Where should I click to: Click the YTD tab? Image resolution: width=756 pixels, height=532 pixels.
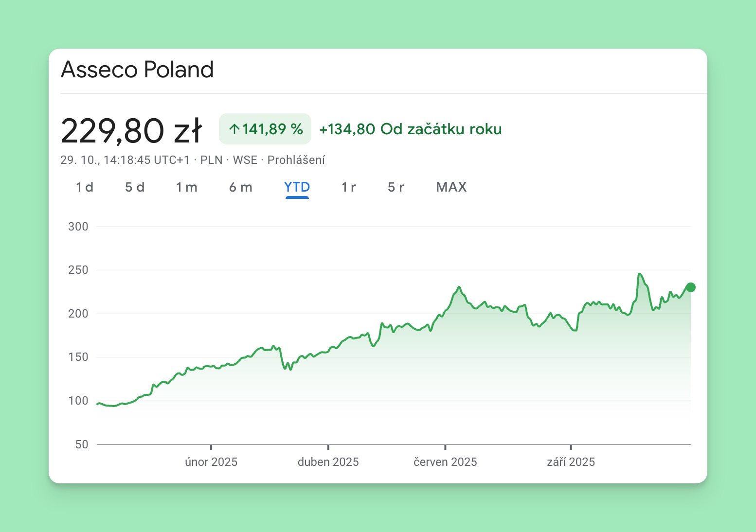coord(297,187)
